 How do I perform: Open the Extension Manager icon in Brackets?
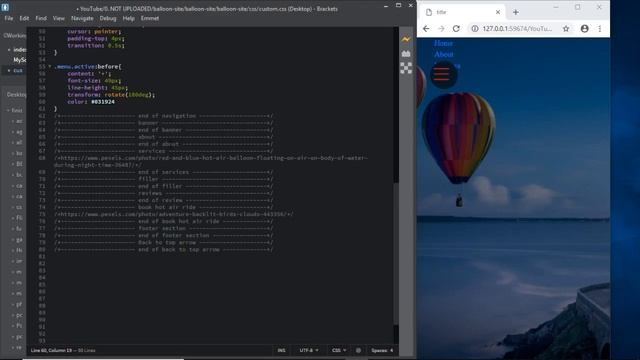[406, 54]
